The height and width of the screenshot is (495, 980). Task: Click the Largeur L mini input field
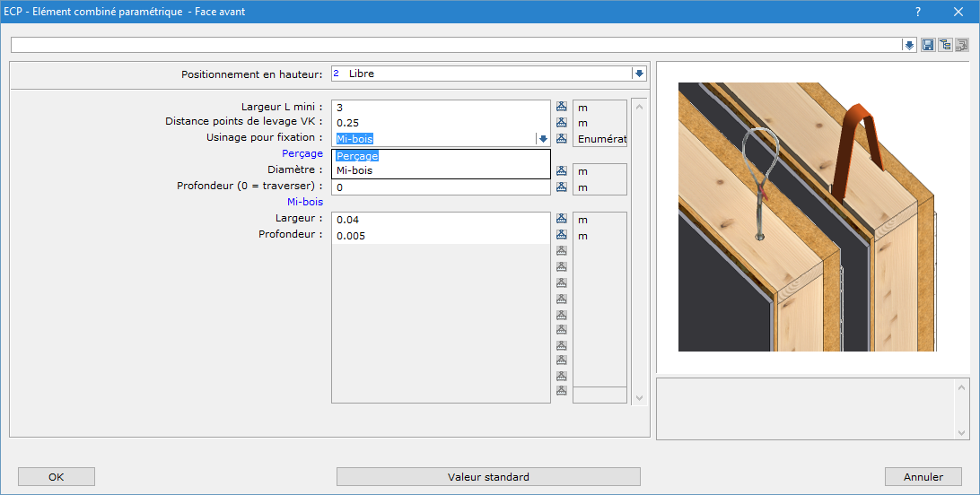point(440,108)
